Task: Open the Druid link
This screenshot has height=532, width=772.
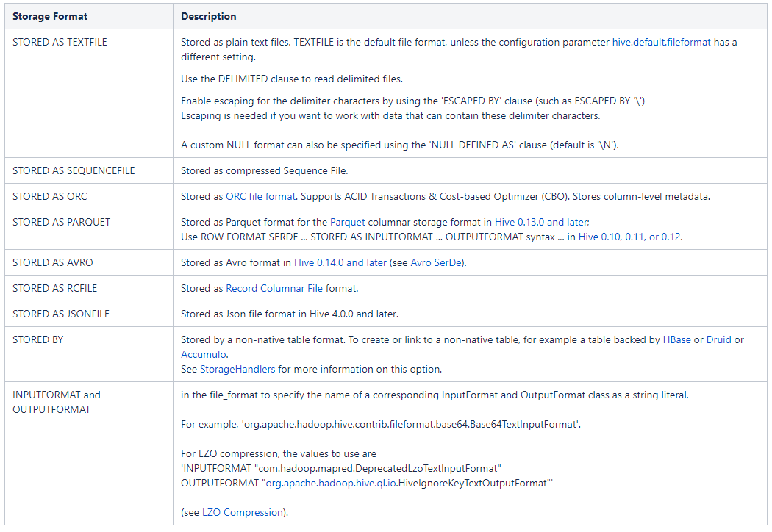Action: [718, 340]
